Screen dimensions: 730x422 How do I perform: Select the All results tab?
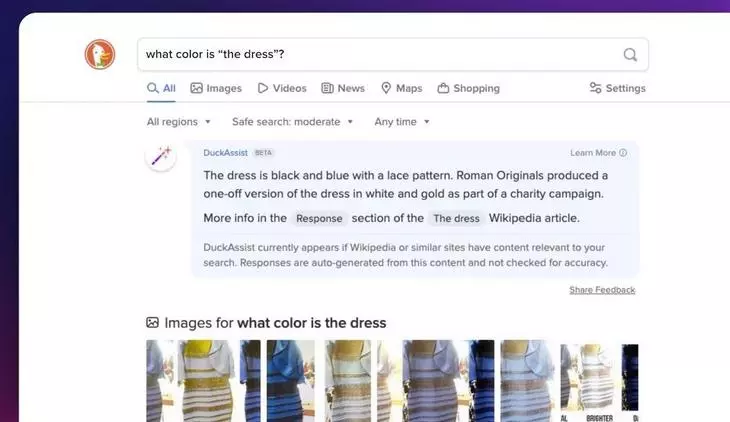coord(161,88)
